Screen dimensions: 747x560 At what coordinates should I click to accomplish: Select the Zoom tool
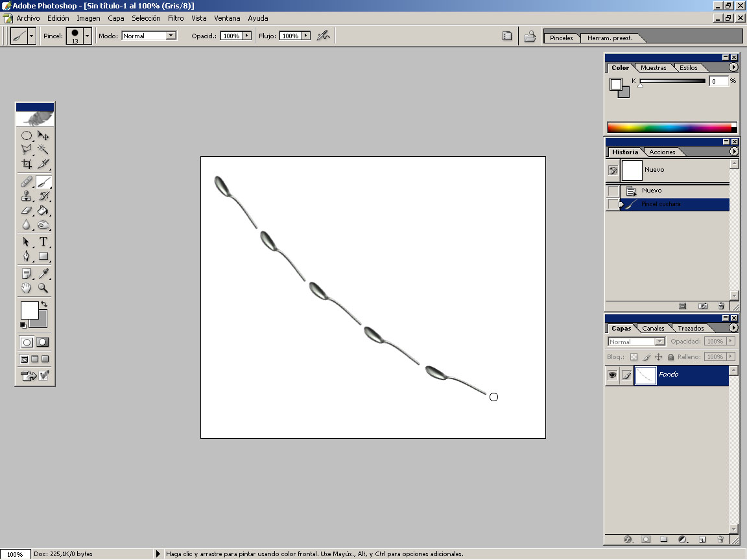click(x=43, y=288)
